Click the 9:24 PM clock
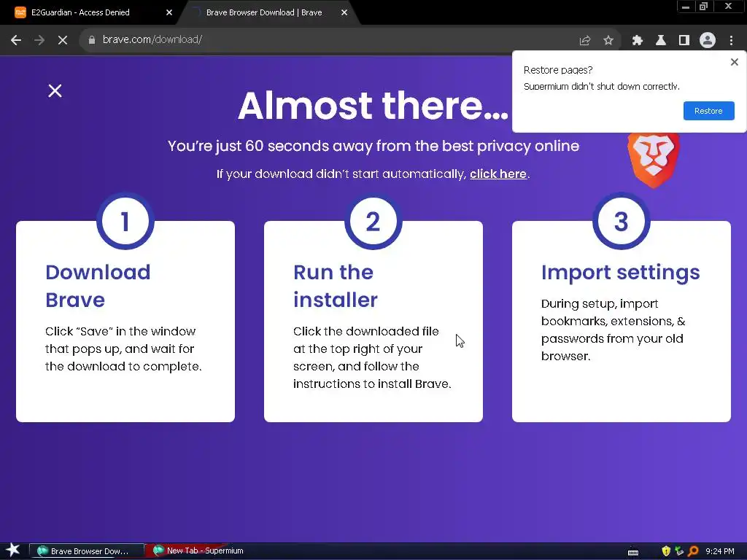 click(719, 551)
